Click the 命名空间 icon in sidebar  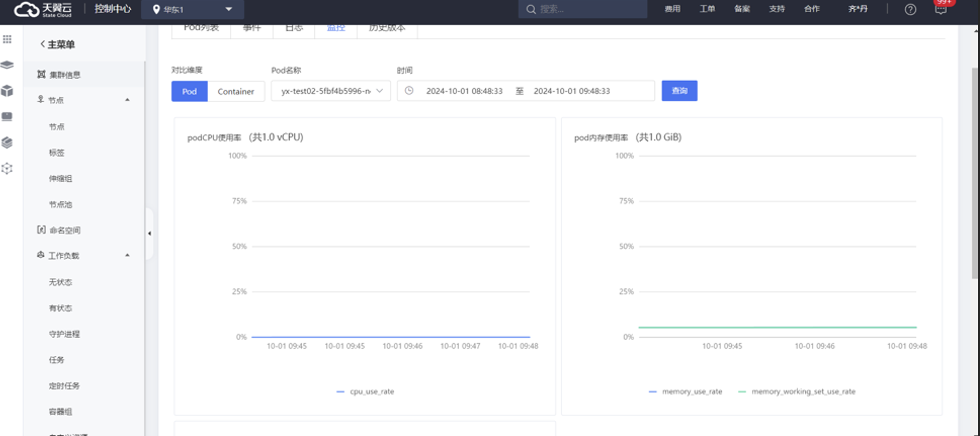point(41,230)
